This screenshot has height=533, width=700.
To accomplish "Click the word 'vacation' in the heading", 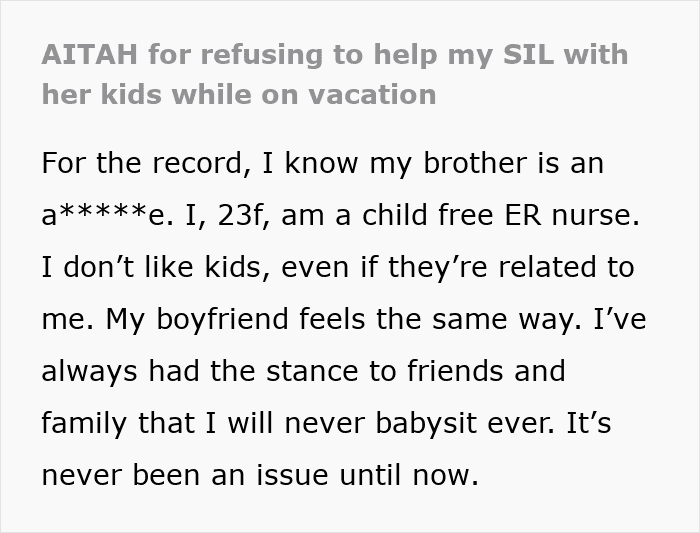I will coord(372,95).
